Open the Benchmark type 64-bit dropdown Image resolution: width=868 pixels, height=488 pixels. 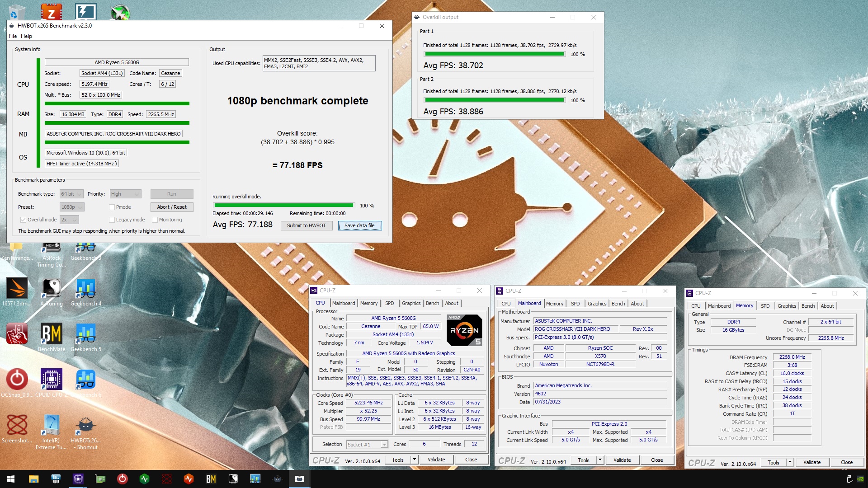click(x=71, y=194)
